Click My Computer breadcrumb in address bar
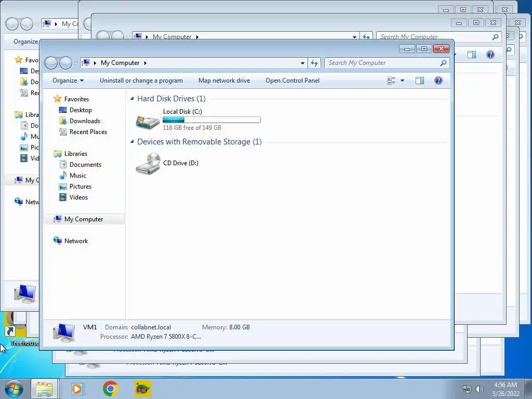The height and width of the screenshot is (399, 532). (120, 63)
